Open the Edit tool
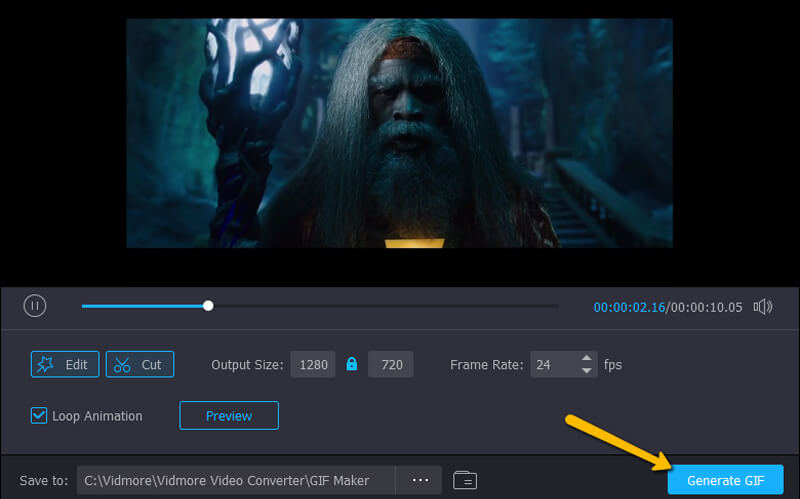This screenshot has width=800, height=499. (65, 364)
